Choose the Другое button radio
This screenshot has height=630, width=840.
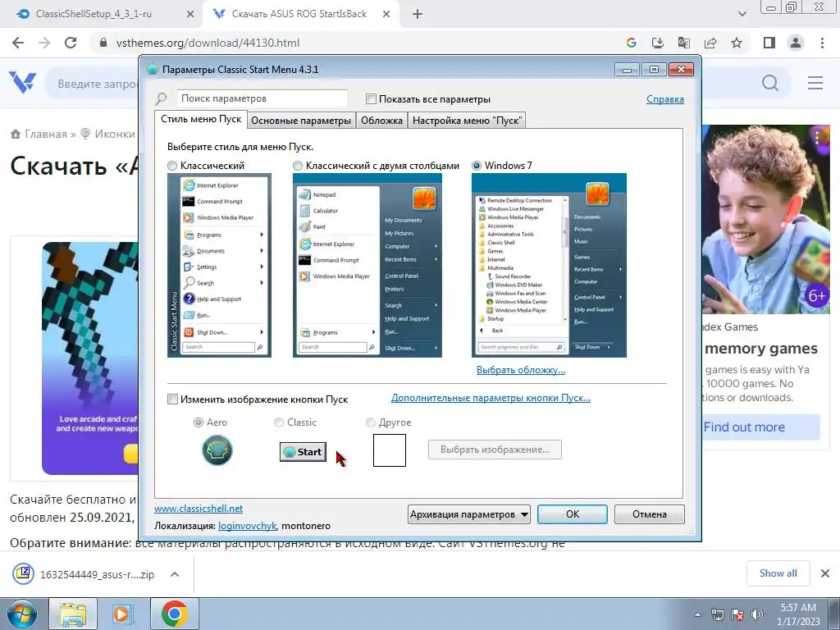click(x=370, y=422)
